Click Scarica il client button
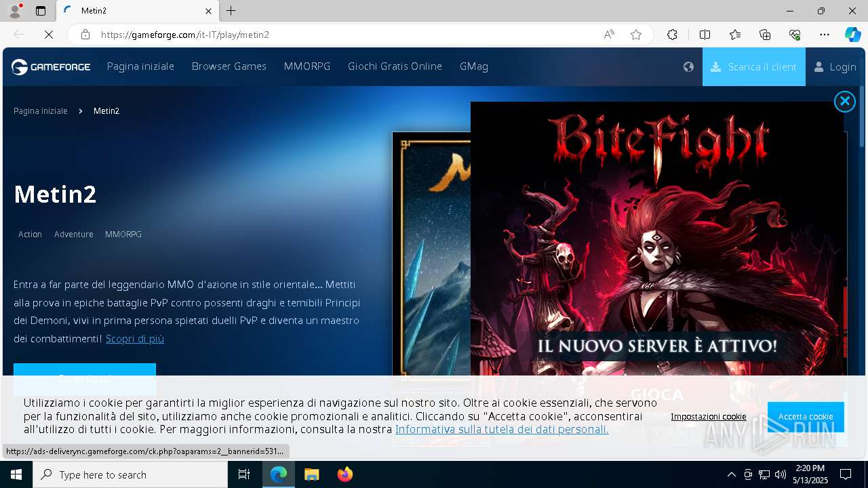Image resolution: width=868 pixels, height=488 pixels. tap(753, 66)
